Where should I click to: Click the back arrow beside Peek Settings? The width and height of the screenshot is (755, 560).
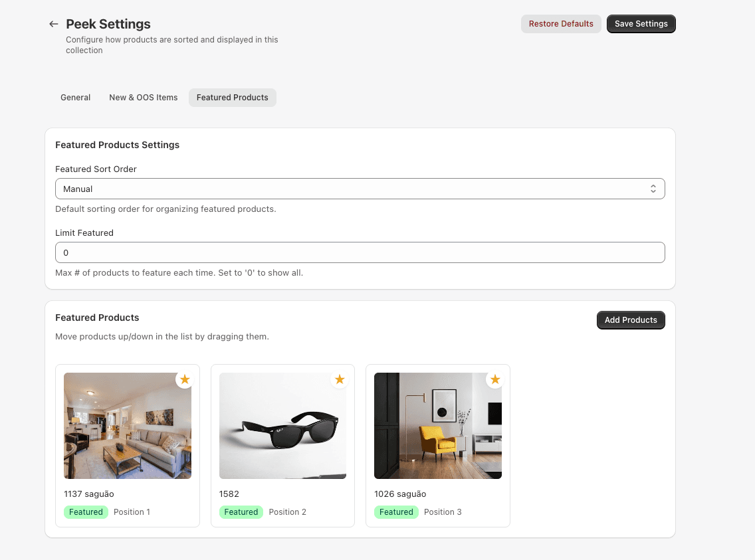coord(54,24)
